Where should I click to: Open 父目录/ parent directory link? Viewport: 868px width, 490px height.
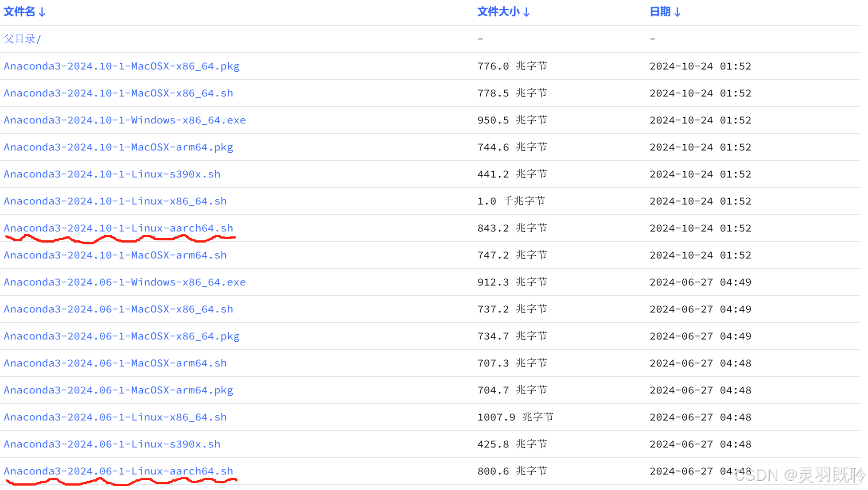22,39
